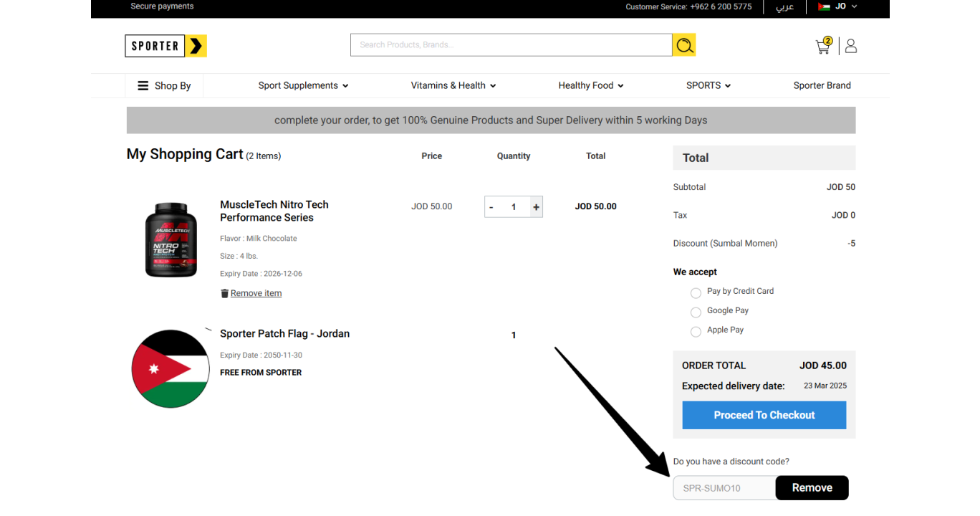The image size is (980, 516).
Task: Click the Expiry Date : 2026-12-06 text
Action: click(x=261, y=274)
